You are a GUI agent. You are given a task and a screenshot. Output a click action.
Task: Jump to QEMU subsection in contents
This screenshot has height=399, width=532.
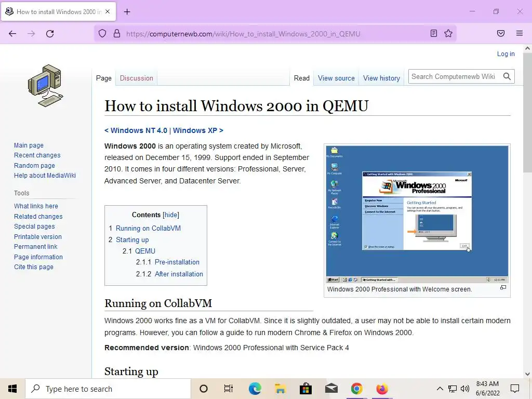tap(145, 251)
